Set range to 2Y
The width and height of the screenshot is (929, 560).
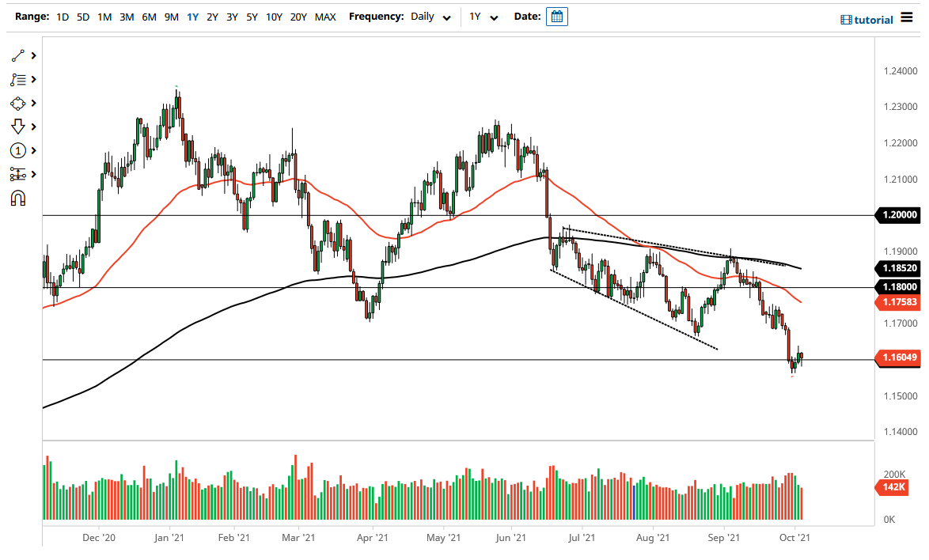point(212,17)
